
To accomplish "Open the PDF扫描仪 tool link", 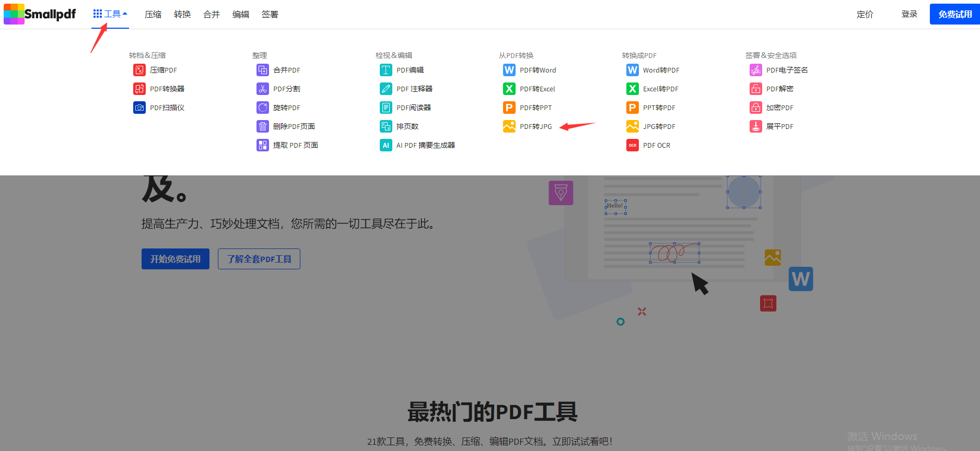I will (167, 108).
